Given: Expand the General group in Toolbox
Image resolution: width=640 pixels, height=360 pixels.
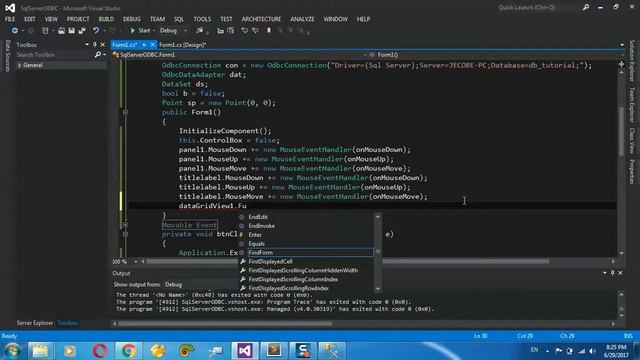Looking at the screenshot, I should click(x=19, y=65).
